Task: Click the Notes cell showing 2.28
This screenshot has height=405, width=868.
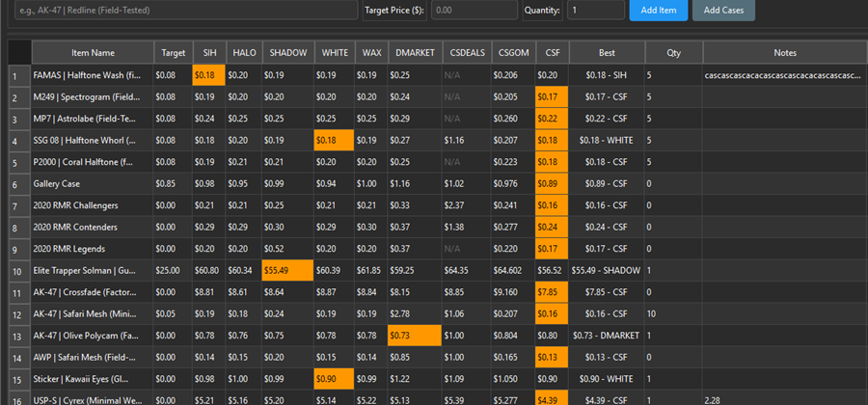Action: [785, 397]
